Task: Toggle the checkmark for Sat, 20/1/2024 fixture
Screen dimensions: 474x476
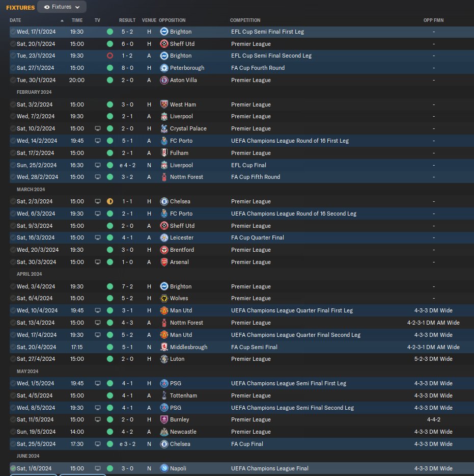Action: click(13, 44)
